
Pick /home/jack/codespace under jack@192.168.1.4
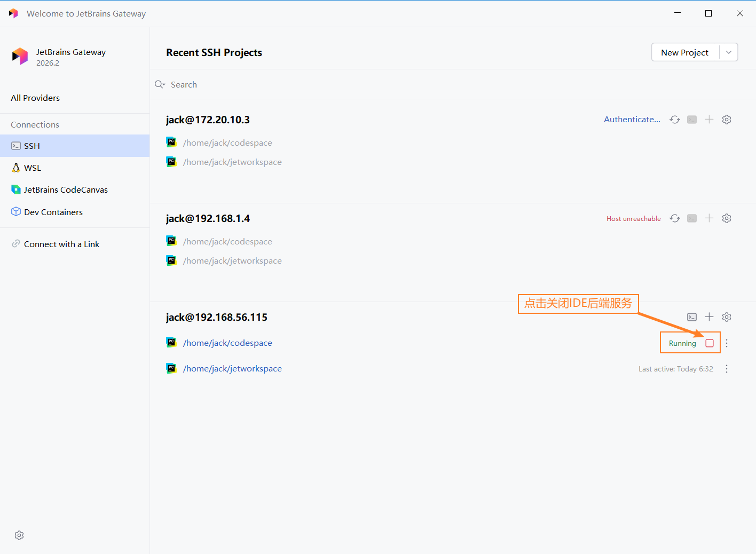click(x=227, y=241)
